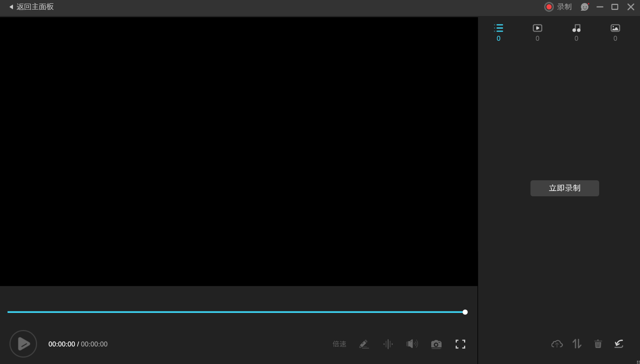Select the edit pencil tool
The image size is (640, 364).
[x=364, y=344]
